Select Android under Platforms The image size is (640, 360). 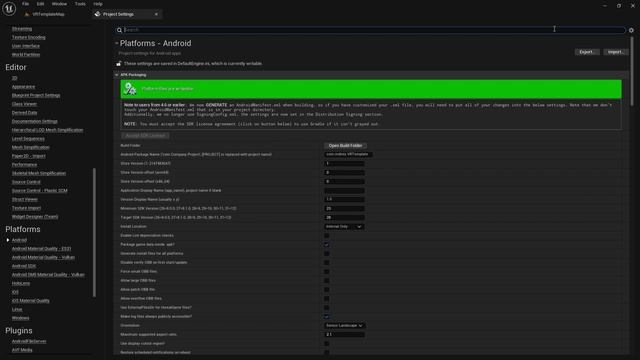tap(19, 240)
